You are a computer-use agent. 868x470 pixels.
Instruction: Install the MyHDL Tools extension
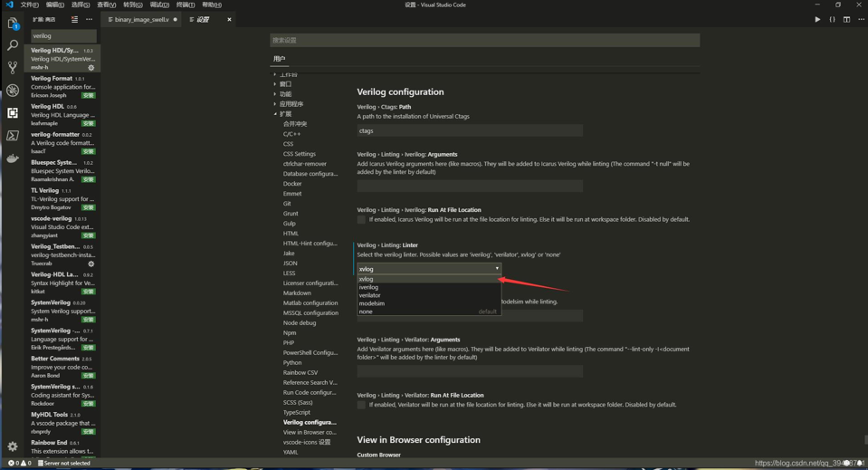point(89,431)
